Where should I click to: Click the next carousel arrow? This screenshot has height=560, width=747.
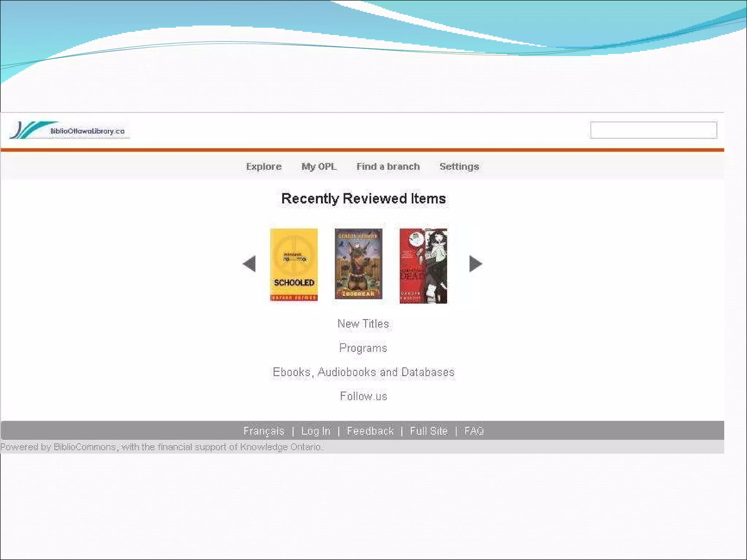pyautogui.click(x=475, y=264)
